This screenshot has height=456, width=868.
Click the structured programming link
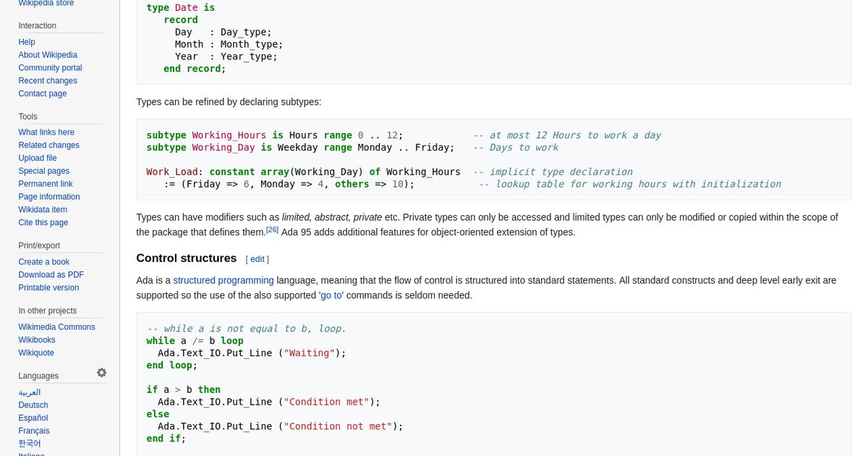click(224, 280)
